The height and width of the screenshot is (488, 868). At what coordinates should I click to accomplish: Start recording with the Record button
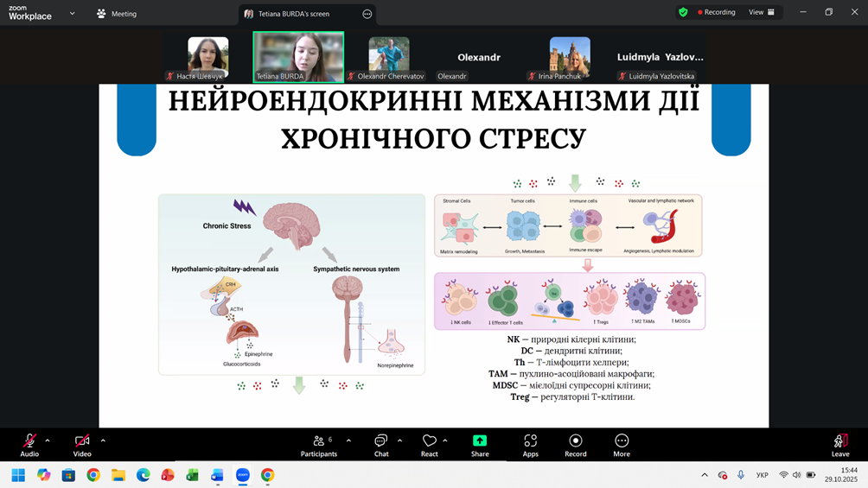575,445
